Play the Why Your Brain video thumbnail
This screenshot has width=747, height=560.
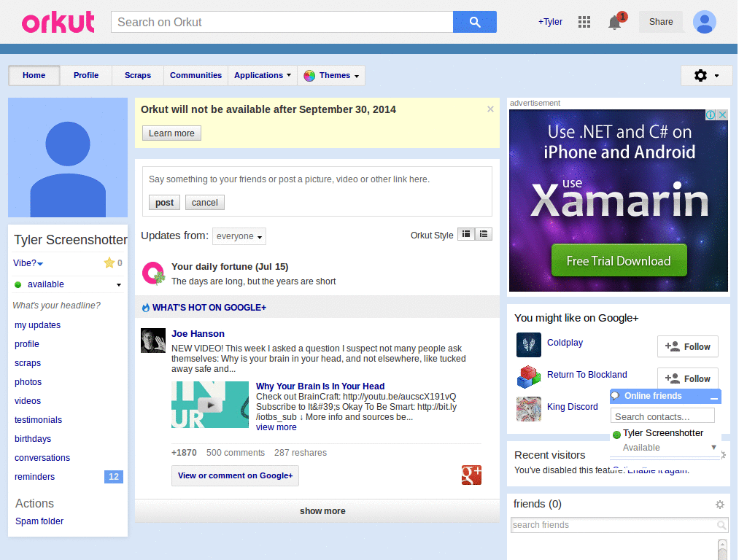click(210, 405)
